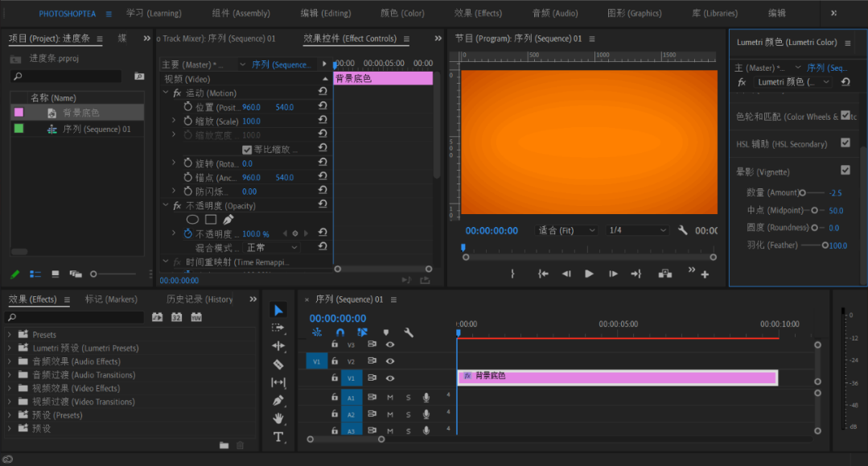Click the Track Select Forward tool
The width and height of the screenshot is (868, 466).
coord(278,328)
